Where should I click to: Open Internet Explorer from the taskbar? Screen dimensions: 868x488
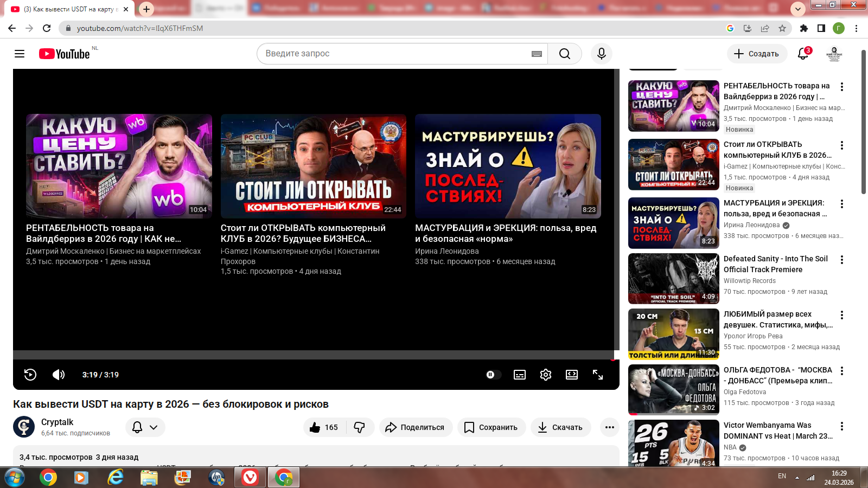pos(115,477)
